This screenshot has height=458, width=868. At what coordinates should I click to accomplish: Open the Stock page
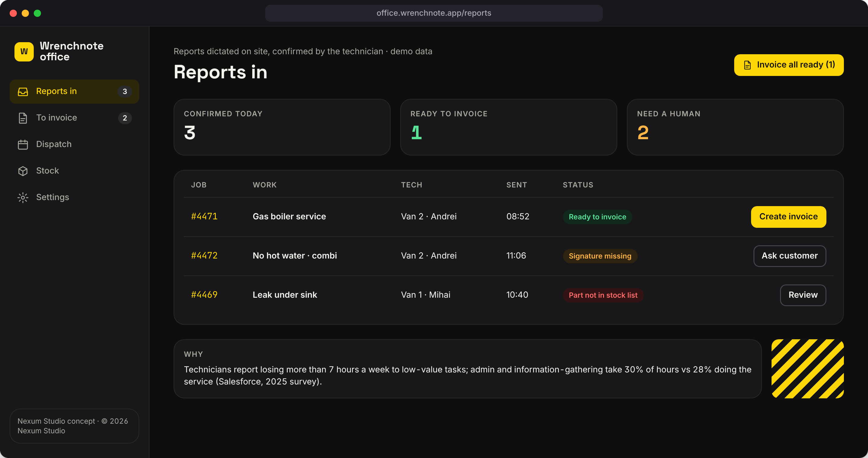pyautogui.click(x=74, y=171)
